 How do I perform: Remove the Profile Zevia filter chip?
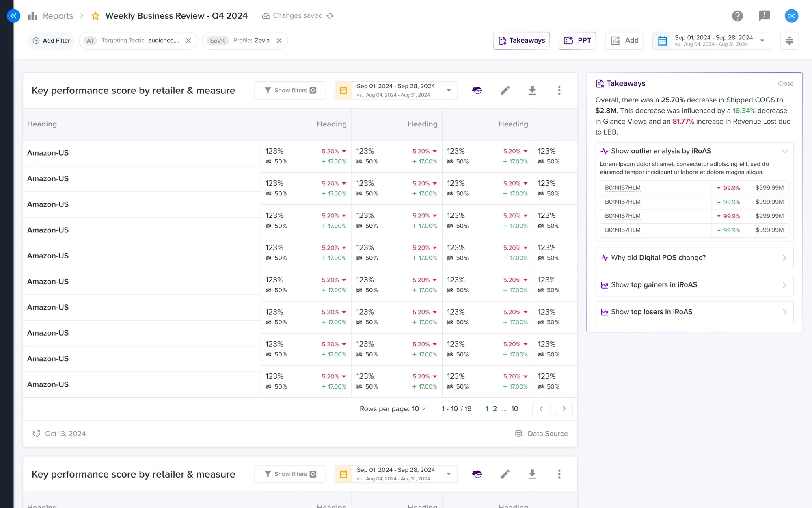[x=279, y=41]
